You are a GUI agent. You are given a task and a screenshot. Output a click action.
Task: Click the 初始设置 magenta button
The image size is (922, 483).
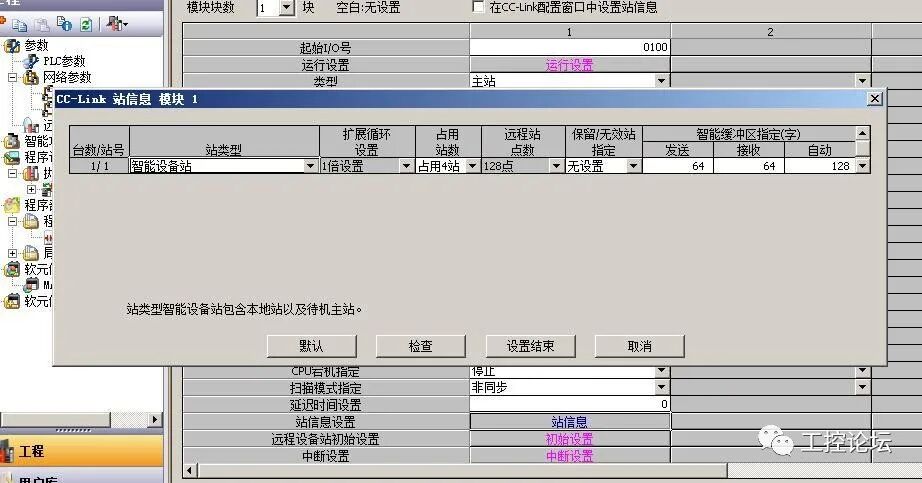pos(570,439)
